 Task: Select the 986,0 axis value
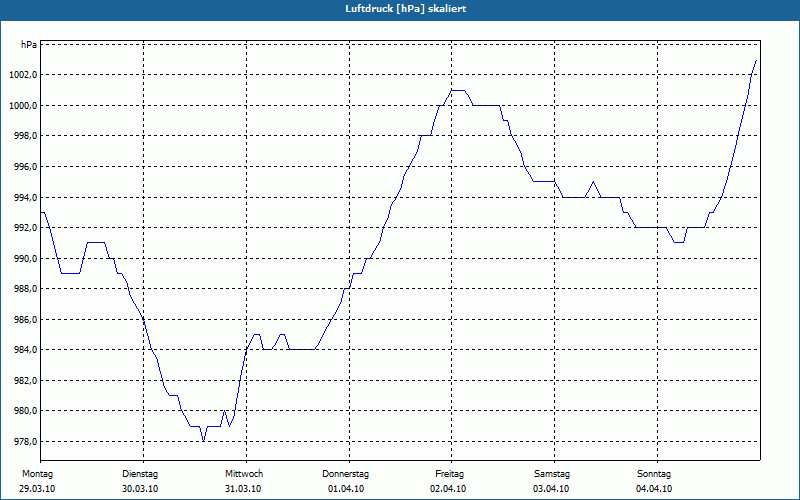click(x=25, y=319)
